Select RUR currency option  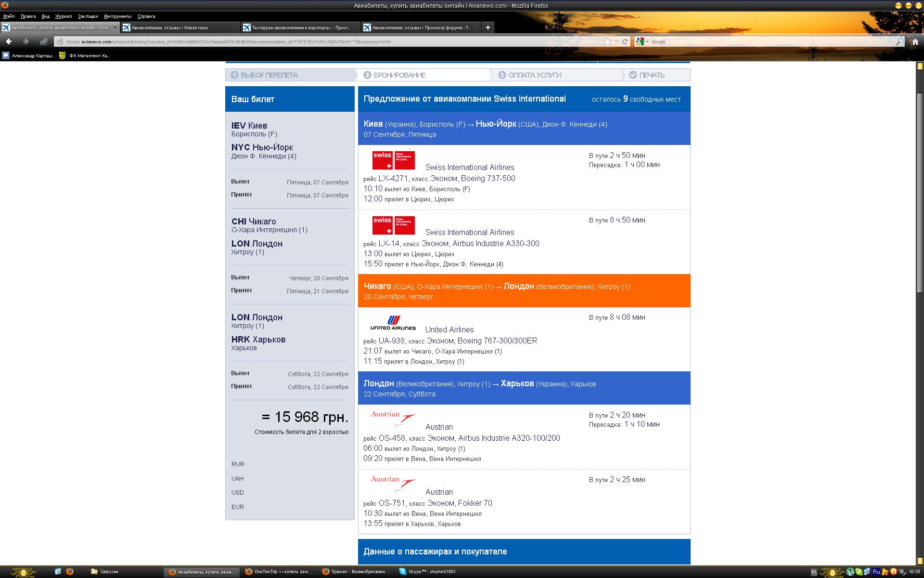pos(238,464)
